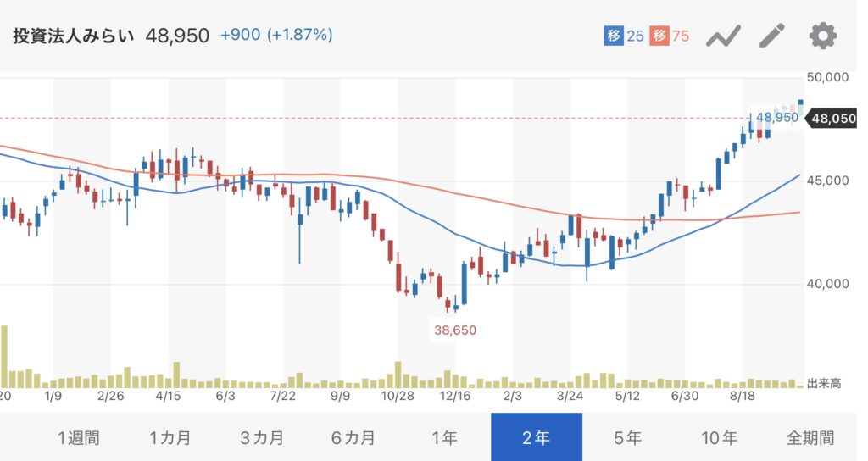Open chart settings gear icon
This screenshot has height=461, width=868.
(822, 36)
